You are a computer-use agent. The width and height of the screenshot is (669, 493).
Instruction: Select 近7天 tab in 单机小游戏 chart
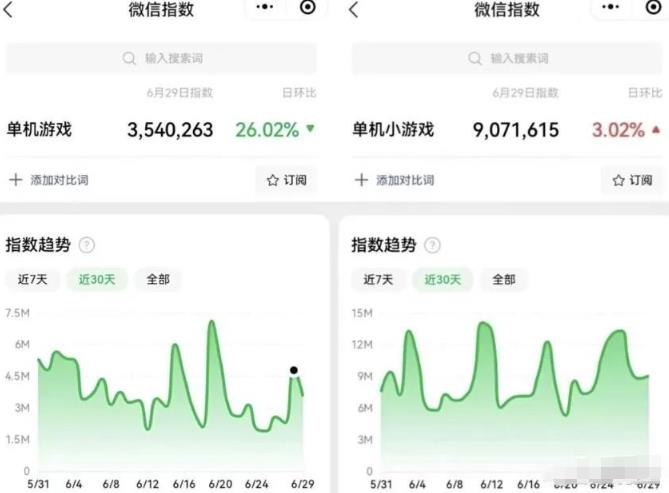click(x=378, y=280)
